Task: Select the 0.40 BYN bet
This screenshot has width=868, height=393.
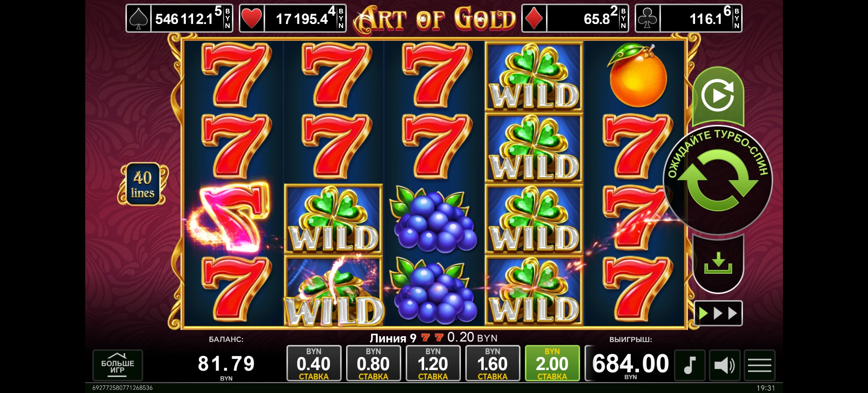Action: 314,363
